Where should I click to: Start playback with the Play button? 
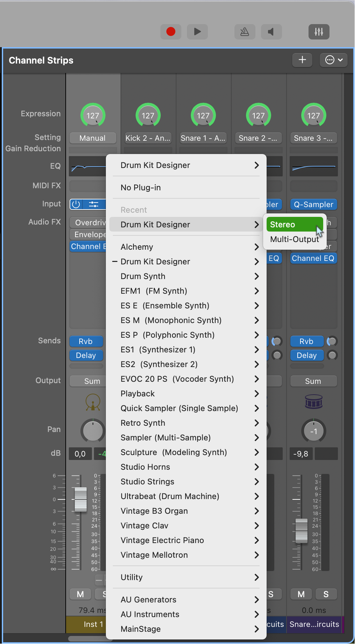click(197, 32)
